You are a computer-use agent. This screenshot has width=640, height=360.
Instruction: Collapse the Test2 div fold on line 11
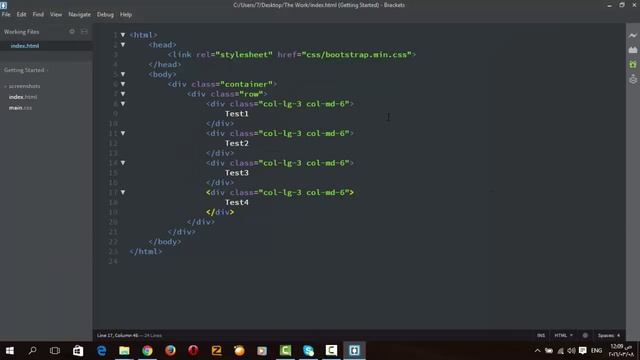pyautogui.click(x=123, y=133)
